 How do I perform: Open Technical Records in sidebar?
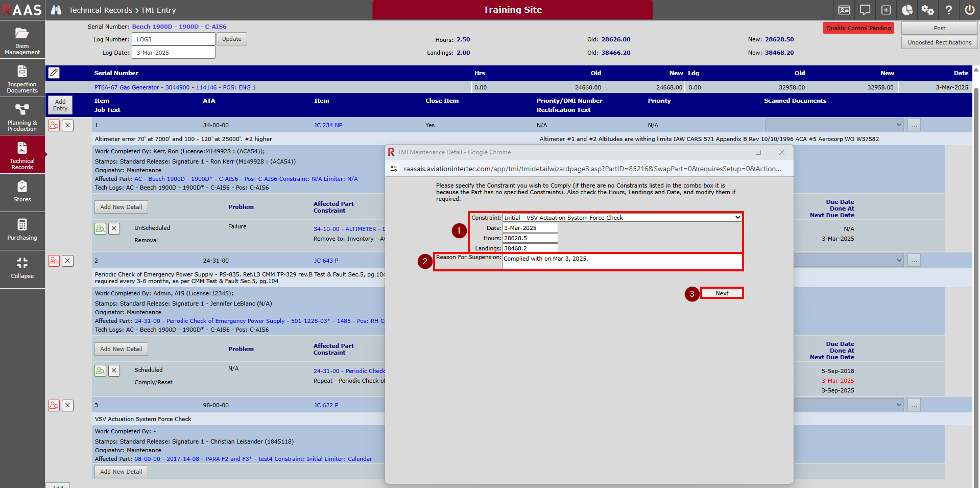click(22, 155)
